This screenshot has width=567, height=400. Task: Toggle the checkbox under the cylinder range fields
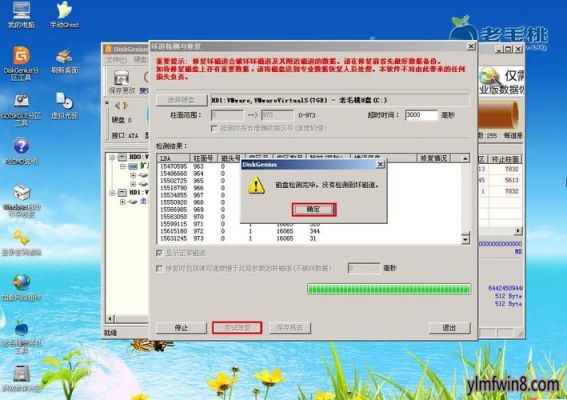tap(214, 128)
